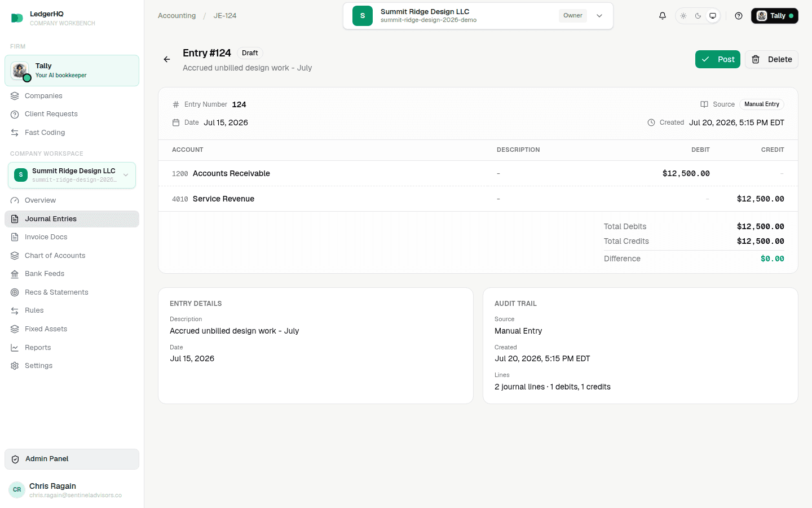
Task: Select system theme monitor icon
Action: [x=713, y=16]
